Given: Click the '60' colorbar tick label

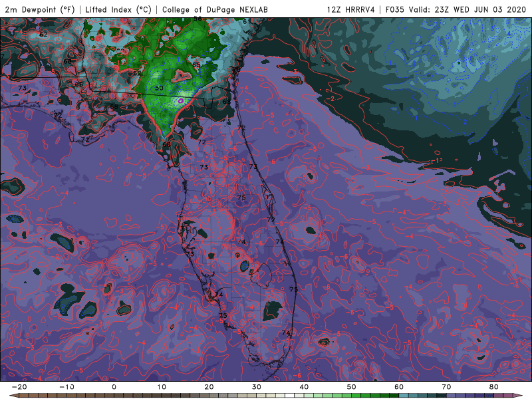Looking at the screenshot, I should click(399, 387).
